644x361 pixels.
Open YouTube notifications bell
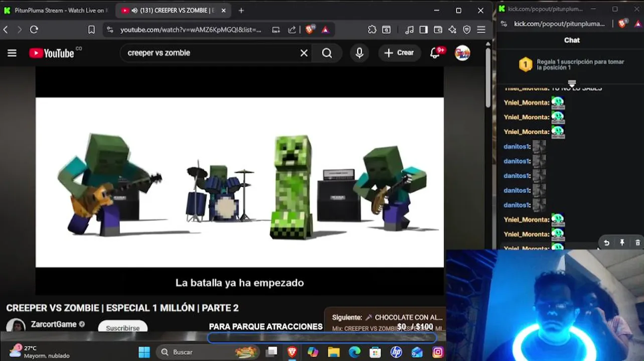click(x=435, y=53)
